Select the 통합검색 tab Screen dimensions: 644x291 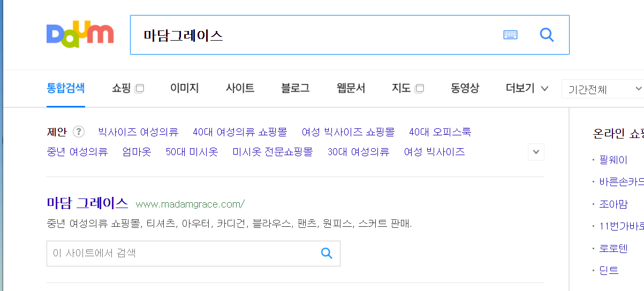(65, 88)
